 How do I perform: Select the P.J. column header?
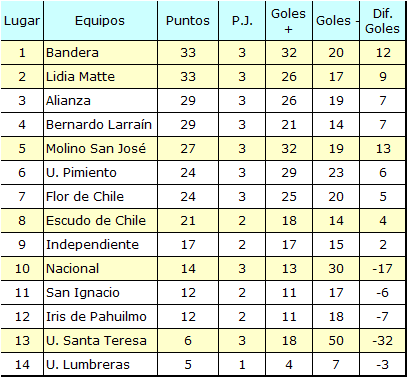pos(242,21)
